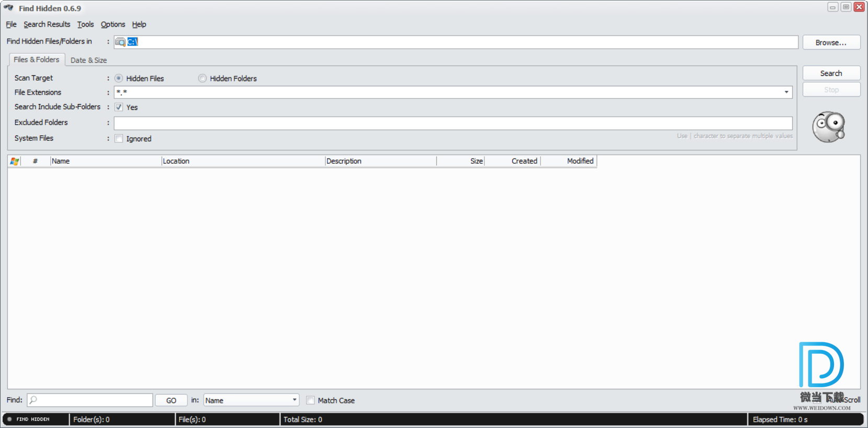Click the Search button
The width and height of the screenshot is (868, 428).
(x=831, y=73)
